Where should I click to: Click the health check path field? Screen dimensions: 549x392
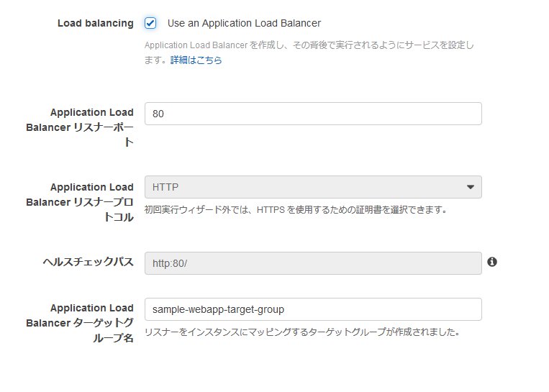point(313,263)
